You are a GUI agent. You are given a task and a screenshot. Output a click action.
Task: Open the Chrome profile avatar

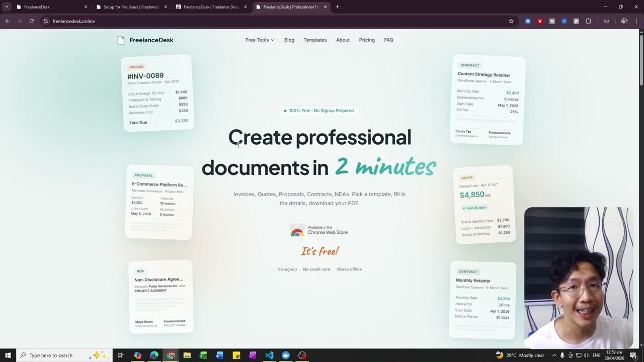tap(624, 21)
